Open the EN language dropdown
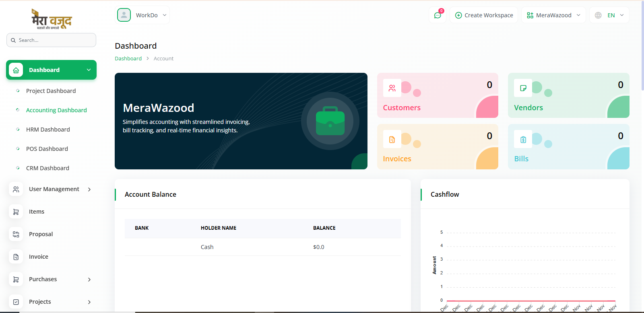 click(x=609, y=15)
